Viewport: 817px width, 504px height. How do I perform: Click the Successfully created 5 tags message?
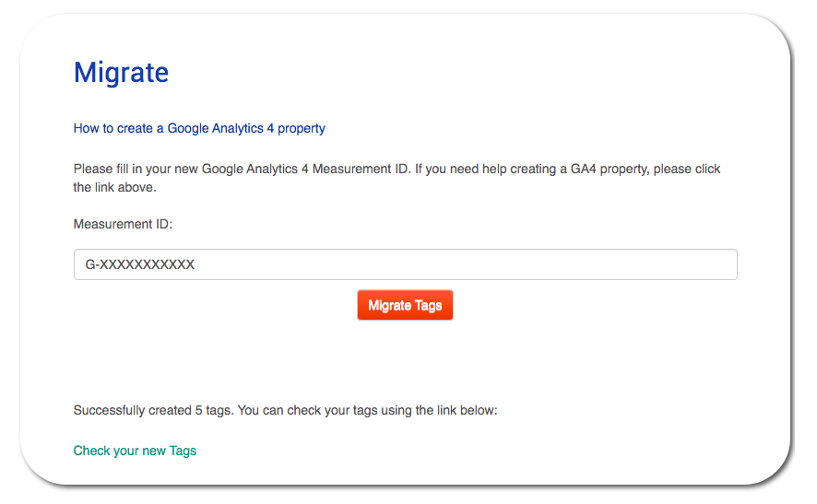(x=286, y=410)
